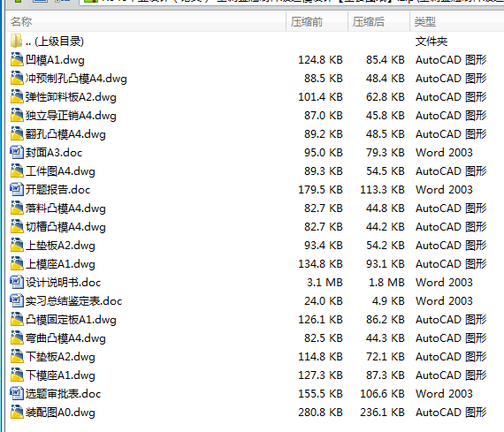Screen dimensions: 504x432
Task: Click the 179.5 KB size of 开题报告.doc
Action: (320, 190)
